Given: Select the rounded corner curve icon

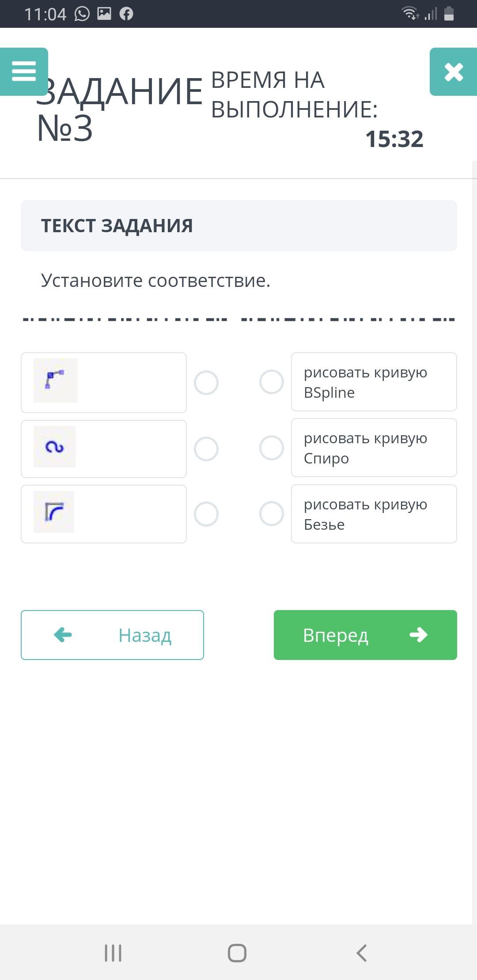Looking at the screenshot, I should click(54, 512).
